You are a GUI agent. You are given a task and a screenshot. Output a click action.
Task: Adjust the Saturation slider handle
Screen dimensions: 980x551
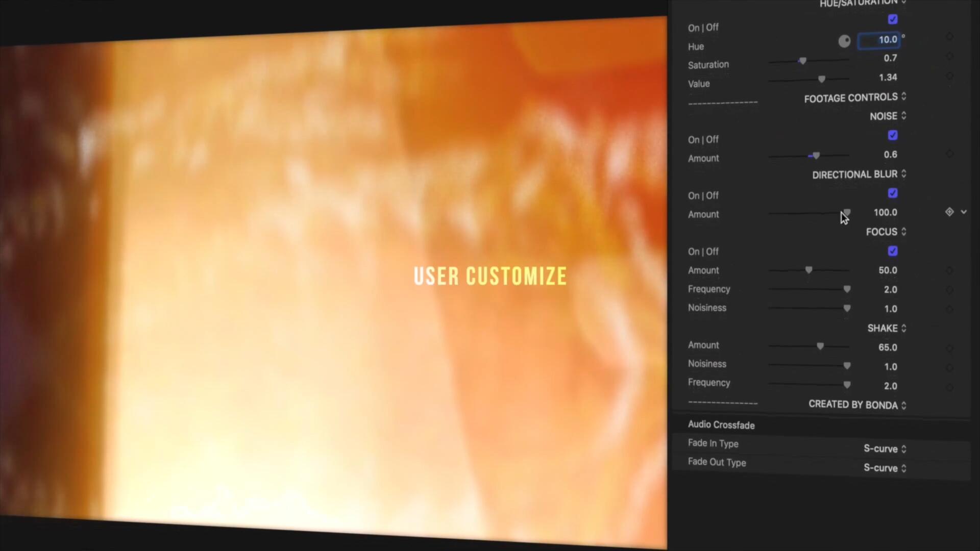tap(803, 61)
